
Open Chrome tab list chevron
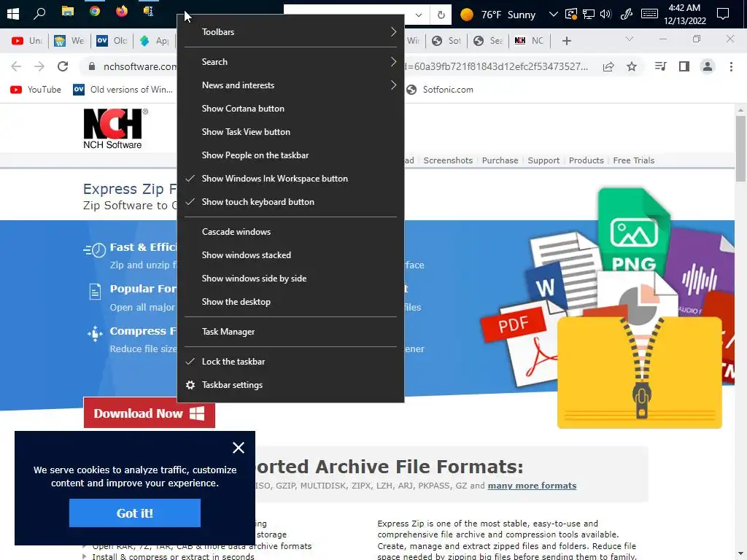[x=630, y=39]
